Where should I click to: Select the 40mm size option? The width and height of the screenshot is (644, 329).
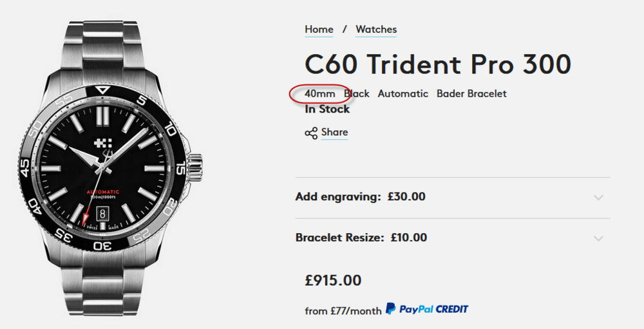pyautogui.click(x=320, y=94)
